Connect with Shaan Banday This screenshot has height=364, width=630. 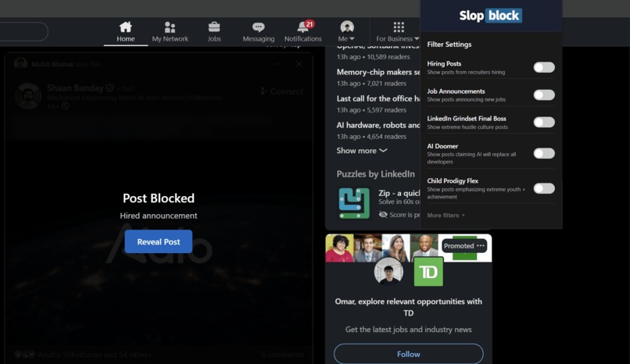282,91
